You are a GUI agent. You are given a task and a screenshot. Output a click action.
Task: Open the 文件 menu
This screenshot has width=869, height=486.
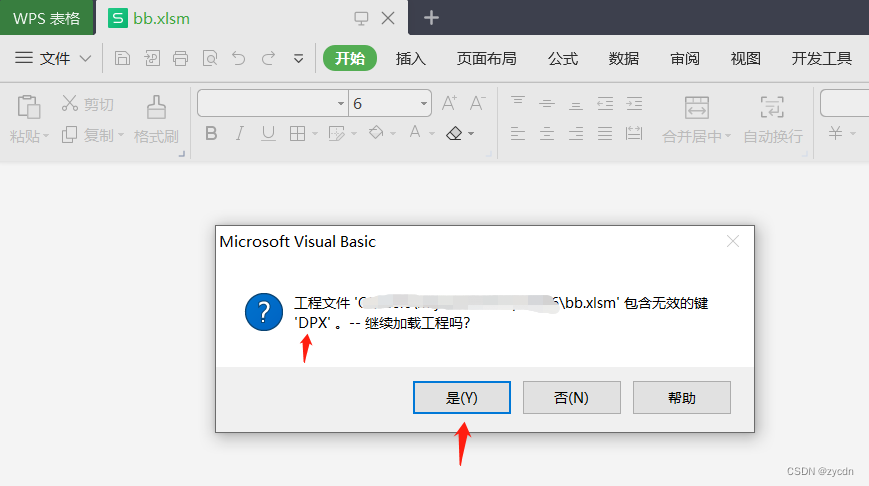[x=54, y=58]
